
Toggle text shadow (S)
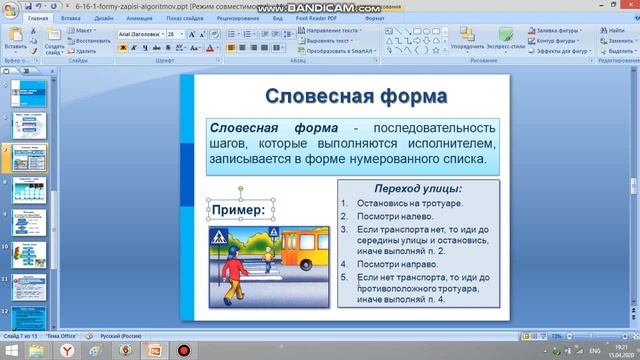click(168, 48)
